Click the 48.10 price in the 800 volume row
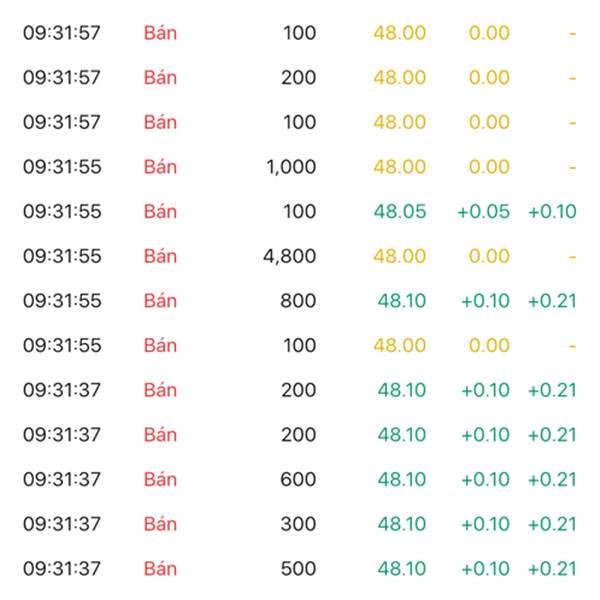This screenshot has width=600, height=600. 401,301
